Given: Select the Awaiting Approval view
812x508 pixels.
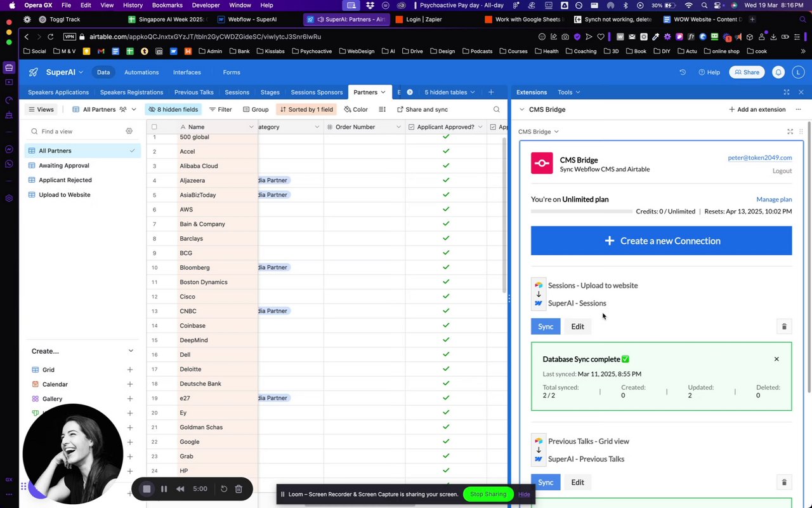Looking at the screenshot, I should click(63, 165).
